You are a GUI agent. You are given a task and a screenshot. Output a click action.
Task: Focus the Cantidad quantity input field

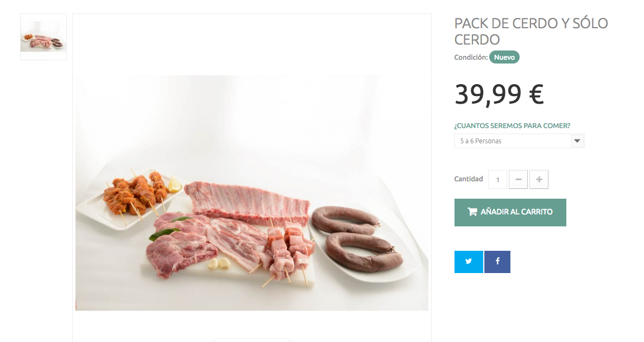[x=497, y=180]
